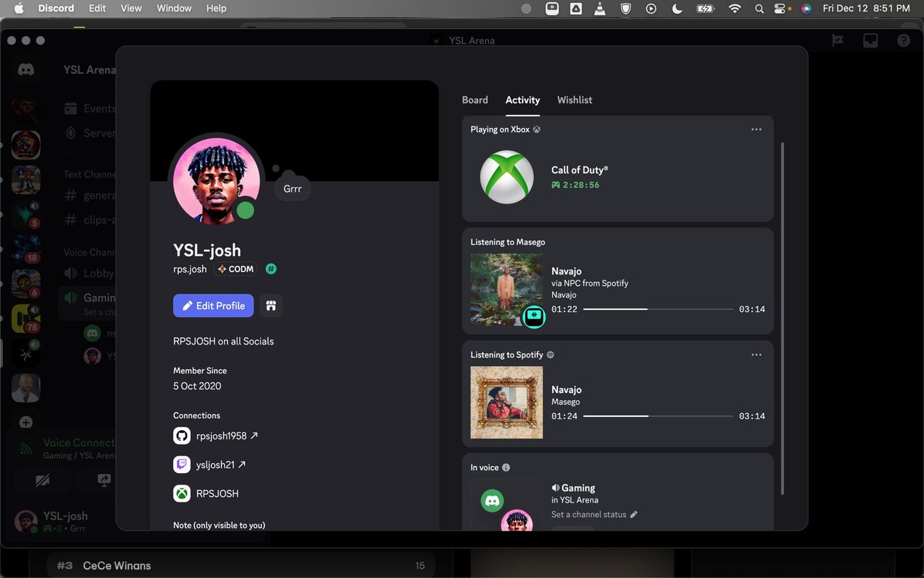Click the info icon next to In voice
924x578 pixels.
(506, 468)
